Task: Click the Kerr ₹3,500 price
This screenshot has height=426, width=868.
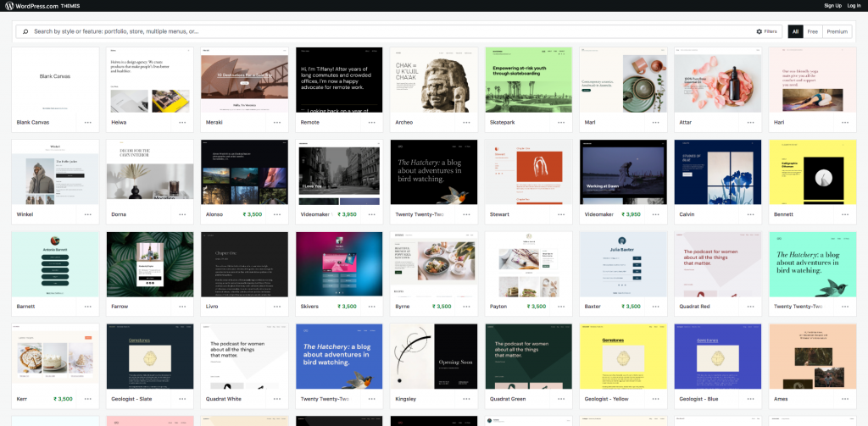Action: [x=63, y=399]
